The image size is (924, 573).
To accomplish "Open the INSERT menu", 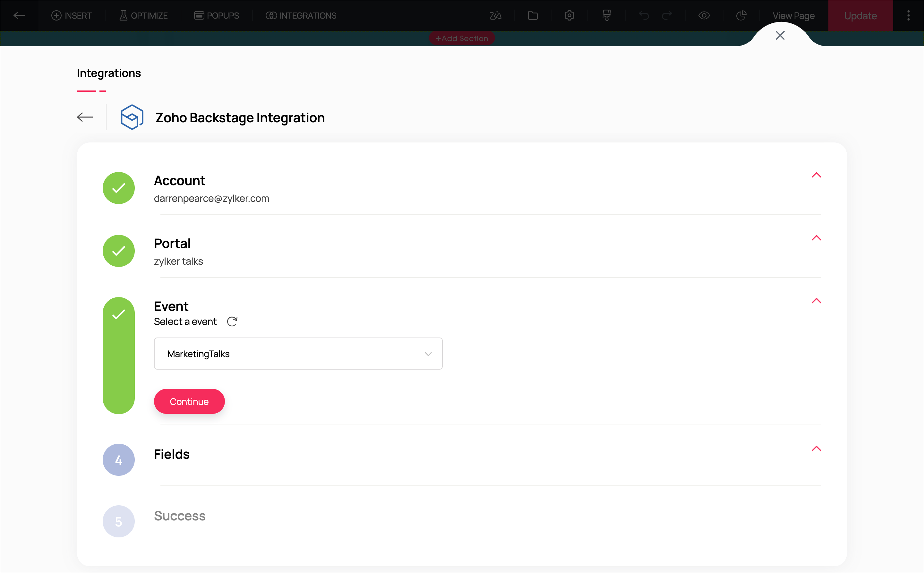I will click(72, 15).
